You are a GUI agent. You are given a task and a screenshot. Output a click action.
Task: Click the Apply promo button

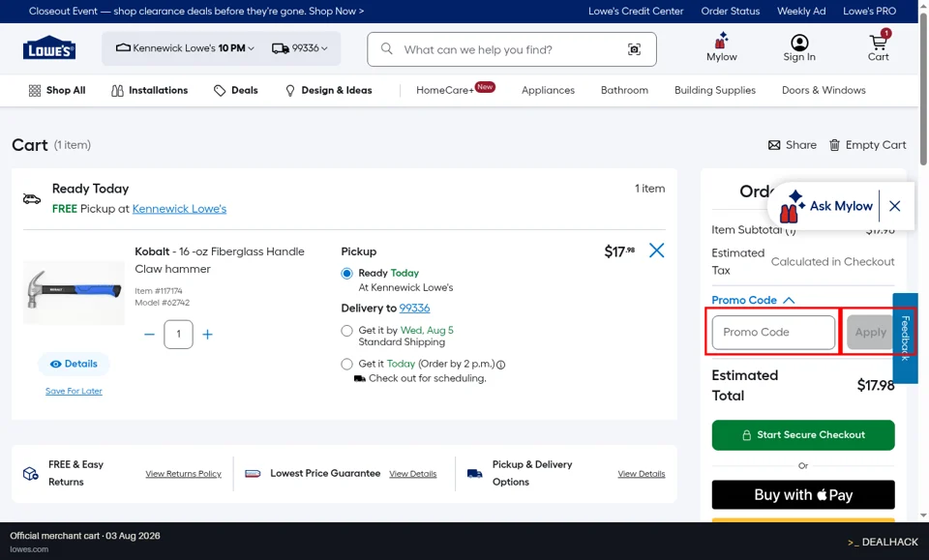(870, 333)
